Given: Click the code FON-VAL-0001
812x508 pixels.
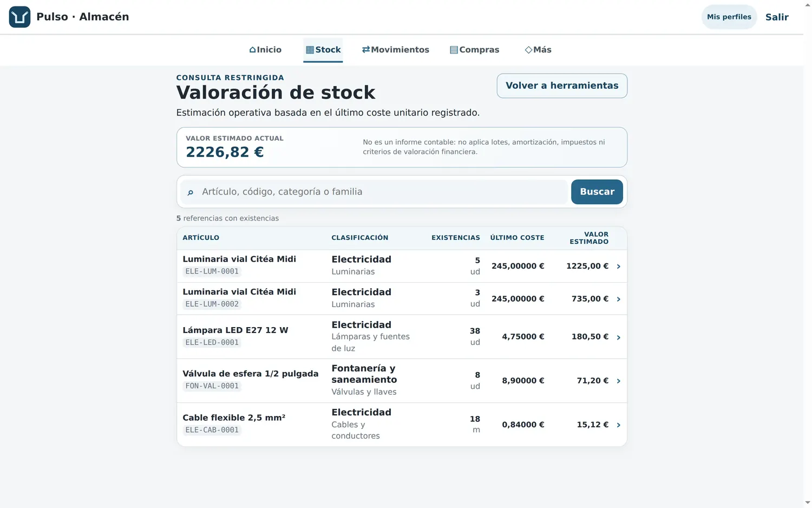Looking at the screenshot, I should tap(212, 386).
